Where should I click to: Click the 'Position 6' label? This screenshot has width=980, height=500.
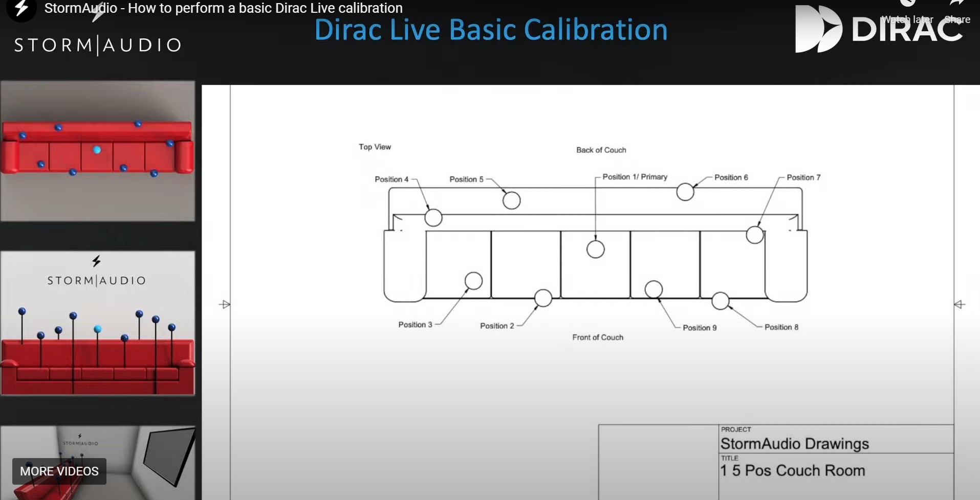click(731, 177)
